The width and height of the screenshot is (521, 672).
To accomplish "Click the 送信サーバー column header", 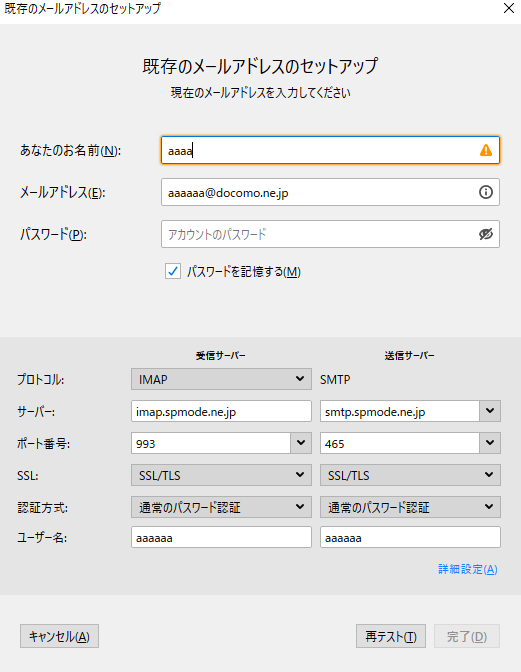I will click(410, 355).
